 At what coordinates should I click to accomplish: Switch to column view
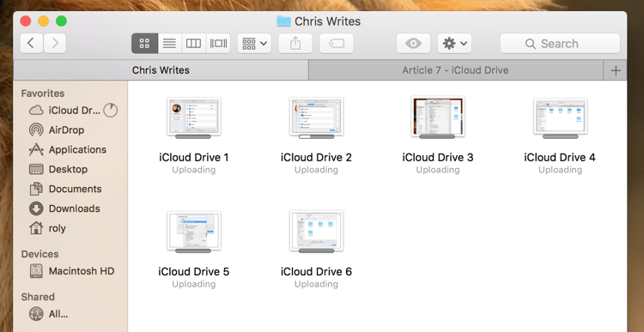[x=193, y=44]
